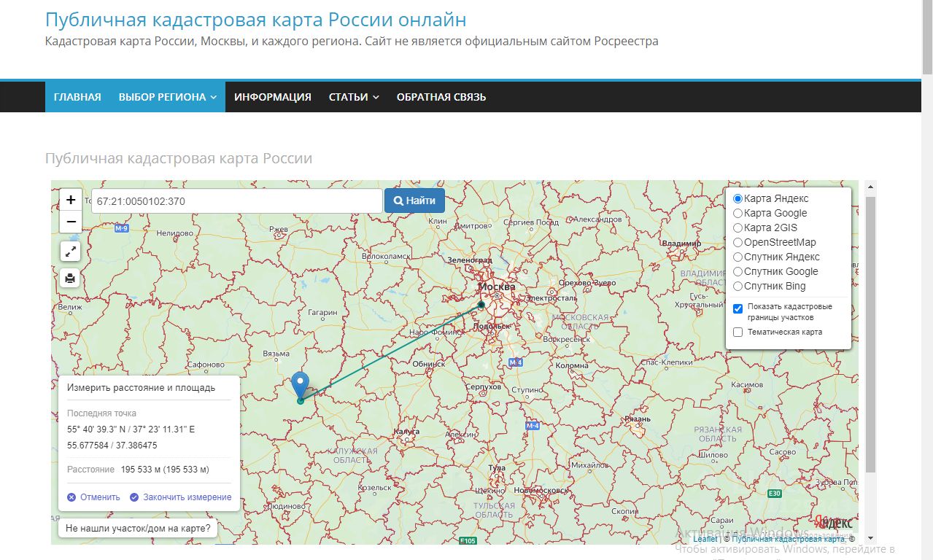Click the measurement endpoint dot near Moscow
Screen dimensions: 933x560
click(x=481, y=305)
